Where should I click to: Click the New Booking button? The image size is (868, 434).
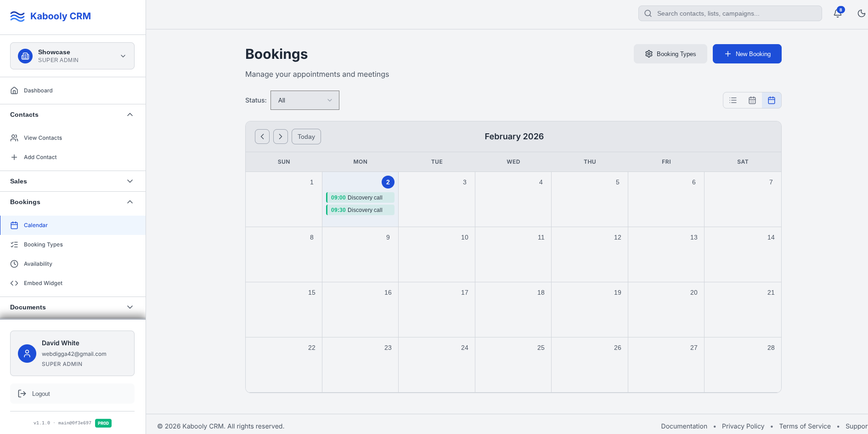click(x=747, y=54)
